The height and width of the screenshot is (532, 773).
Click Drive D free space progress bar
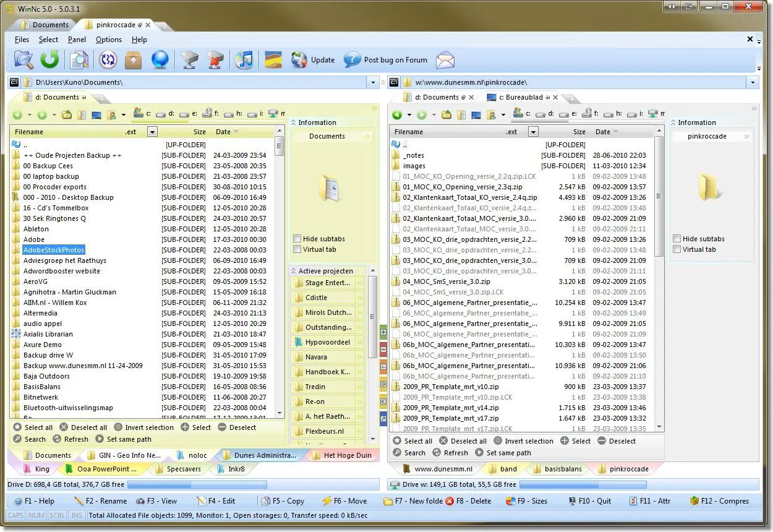coord(197,485)
